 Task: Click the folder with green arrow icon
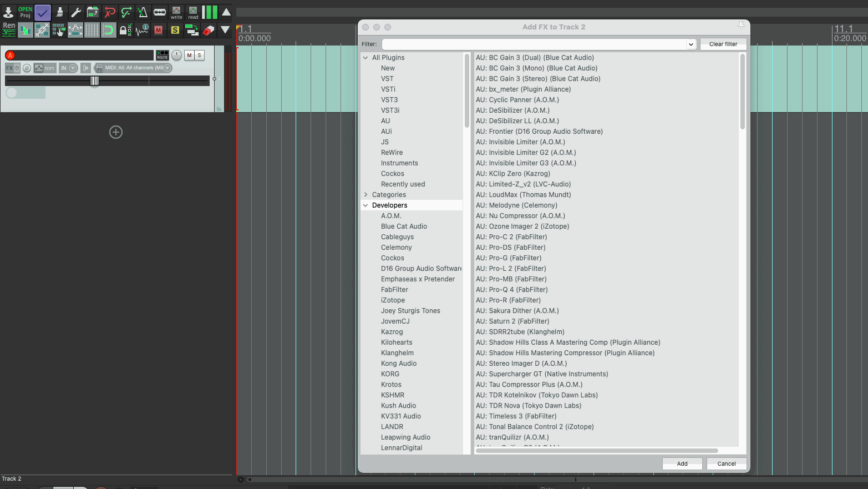pos(93,12)
